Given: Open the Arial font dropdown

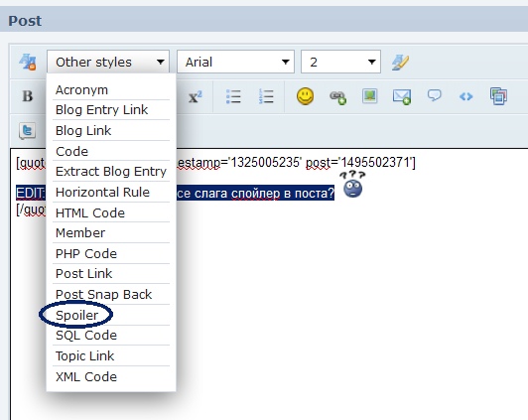Looking at the screenshot, I should 236,62.
